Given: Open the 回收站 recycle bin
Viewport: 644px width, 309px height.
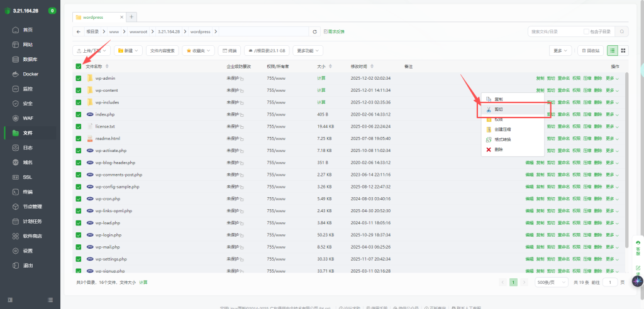Looking at the screenshot, I should (590, 50).
